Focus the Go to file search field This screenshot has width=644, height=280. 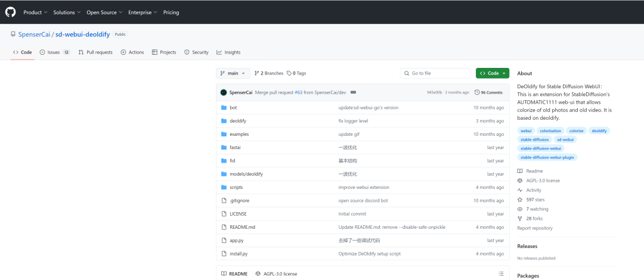(435, 73)
